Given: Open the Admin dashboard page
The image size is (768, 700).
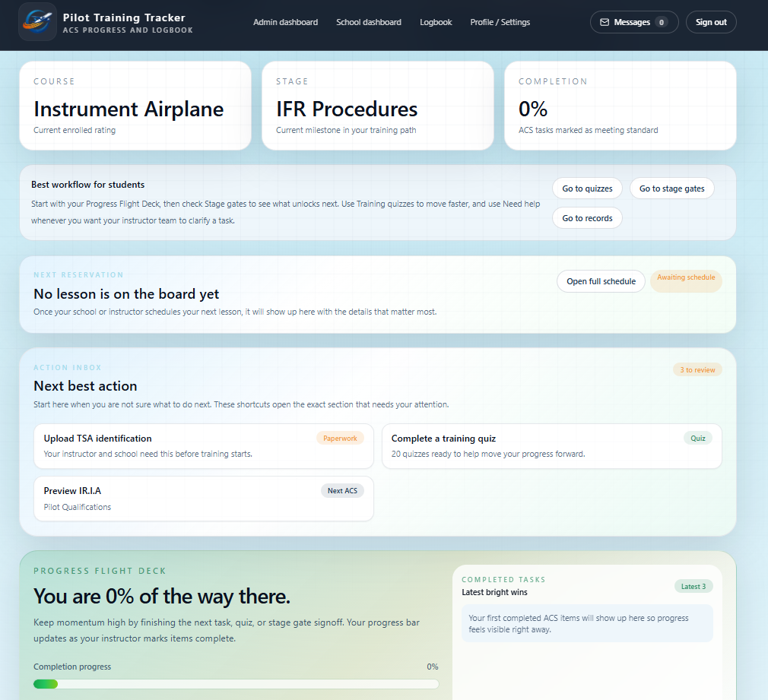Looking at the screenshot, I should click(286, 22).
